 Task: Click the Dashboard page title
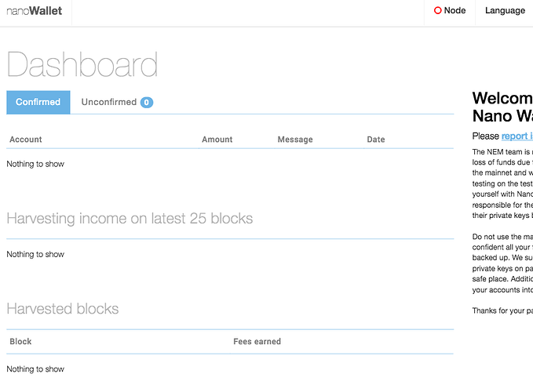[82, 64]
